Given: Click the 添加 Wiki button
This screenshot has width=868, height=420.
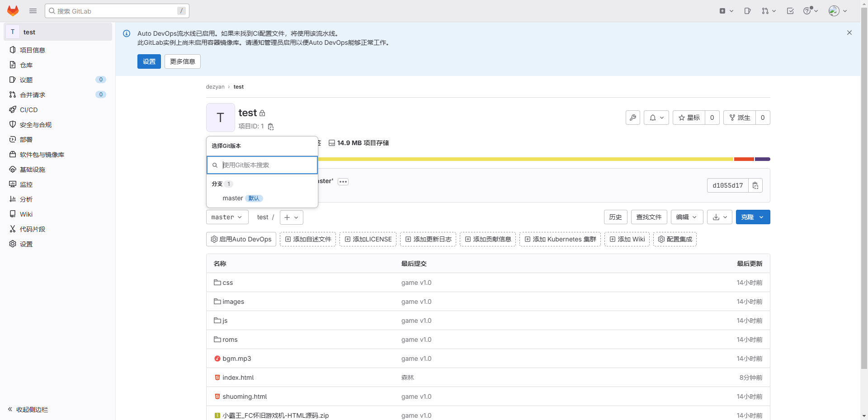Looking at the screenshot, I should [x=627, y=239].
